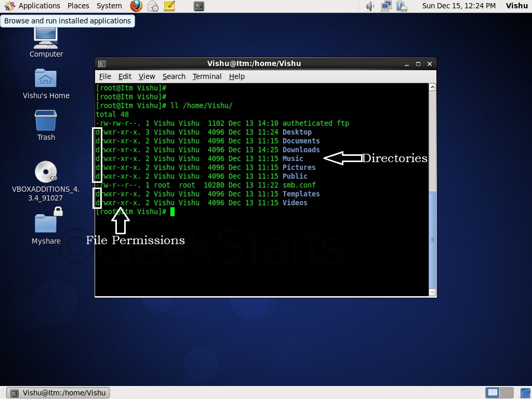Open the Places menu
Image resolution: width=532 pixels, height=399 pixels.
[x=78, y=6]
